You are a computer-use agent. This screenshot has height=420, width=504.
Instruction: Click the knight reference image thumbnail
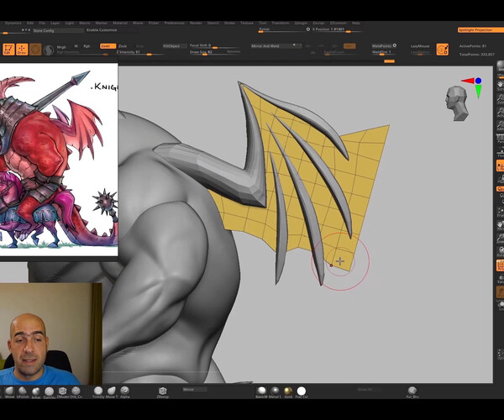59,160
